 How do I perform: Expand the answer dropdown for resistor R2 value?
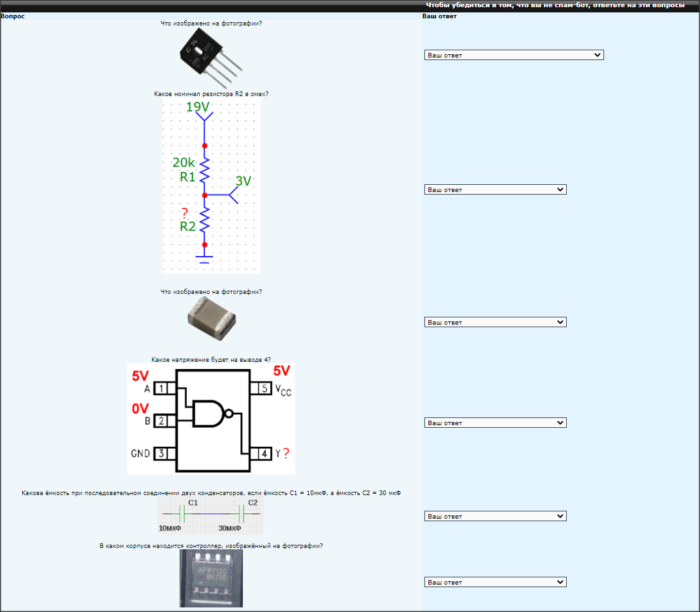pyautogui.click(x=495, y=189)
